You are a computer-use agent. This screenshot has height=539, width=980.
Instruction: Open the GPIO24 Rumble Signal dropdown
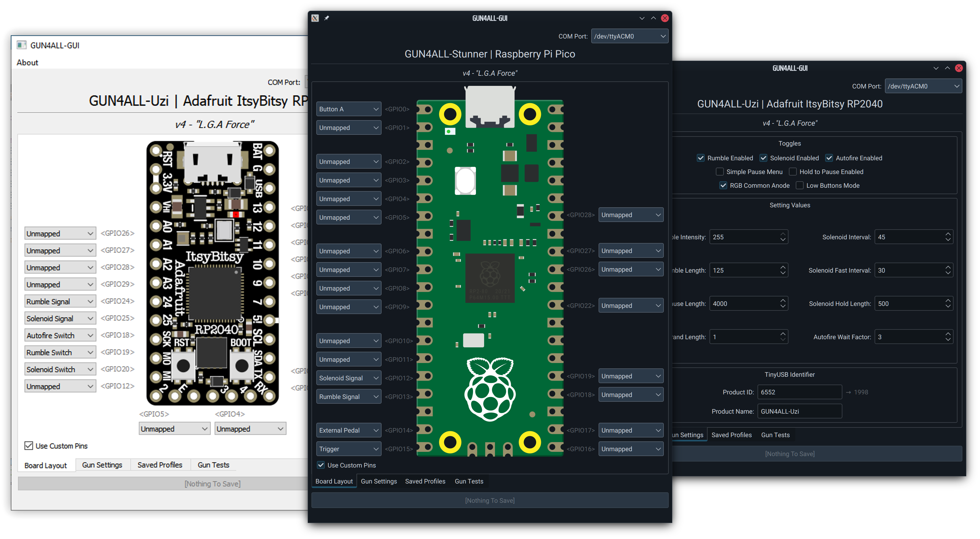tap(60, 301)
